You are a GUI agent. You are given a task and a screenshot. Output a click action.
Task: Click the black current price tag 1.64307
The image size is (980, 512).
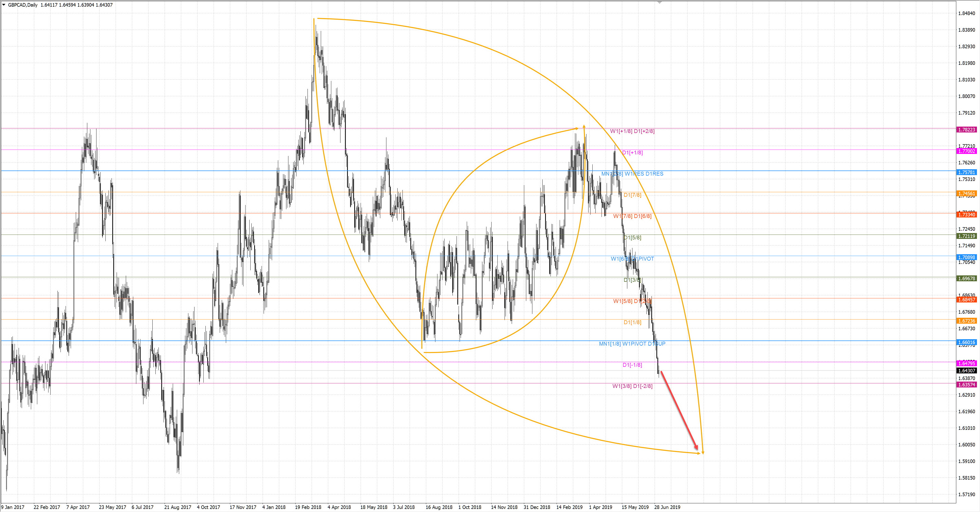click(966, 371)
